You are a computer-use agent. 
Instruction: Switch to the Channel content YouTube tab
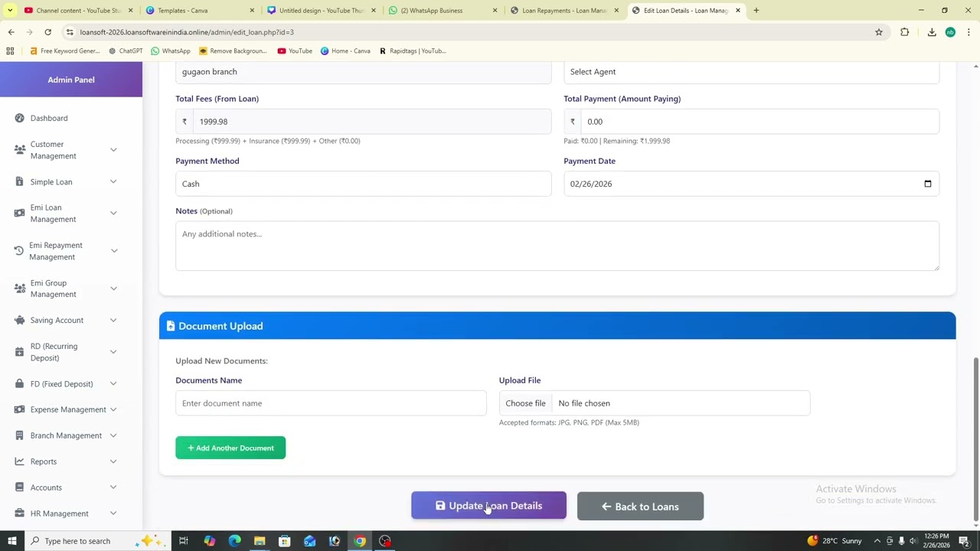pyautogui.click(x=77, y=10)
